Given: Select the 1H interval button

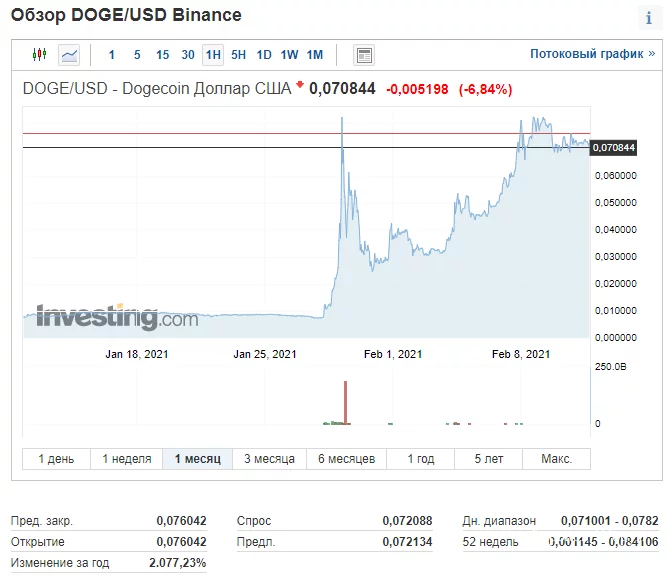Looking at the screenshot, I should coord(212,55).
